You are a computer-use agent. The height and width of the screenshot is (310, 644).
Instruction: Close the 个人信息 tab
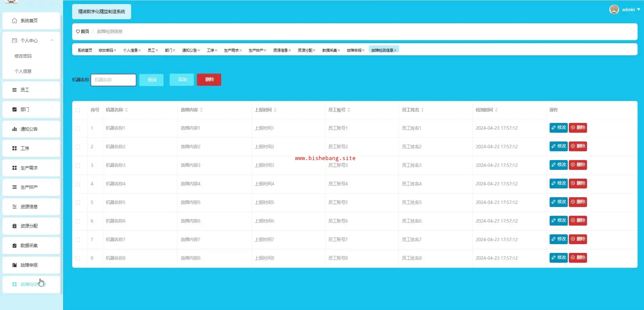point(140,50)
